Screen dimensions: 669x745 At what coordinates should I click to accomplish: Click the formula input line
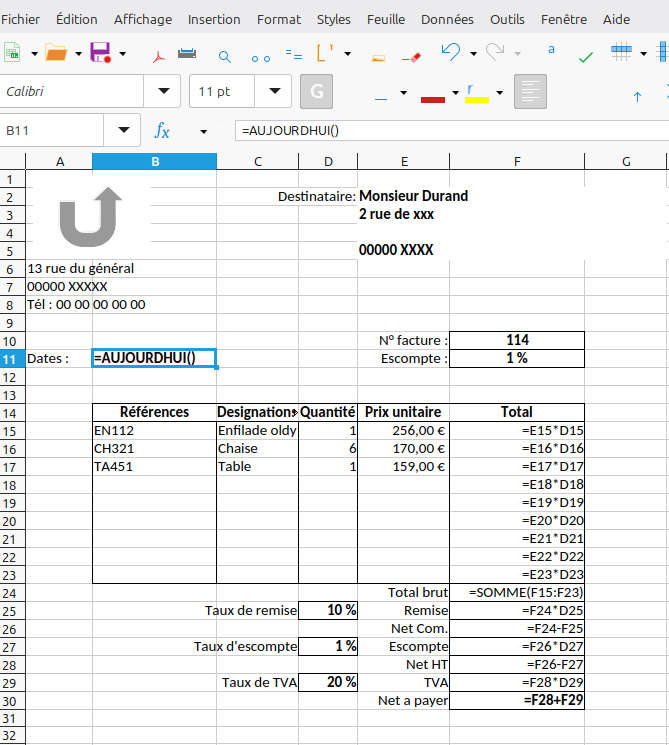pyautogui.click(x=451, y=131)
